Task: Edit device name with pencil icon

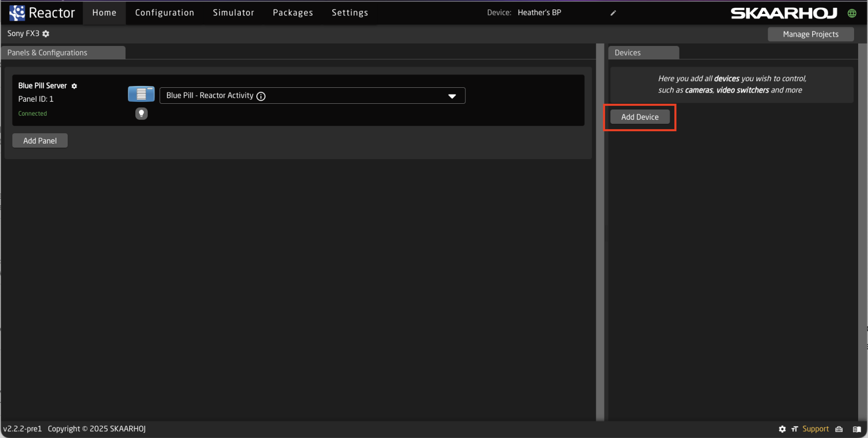Action: (613, 13)
